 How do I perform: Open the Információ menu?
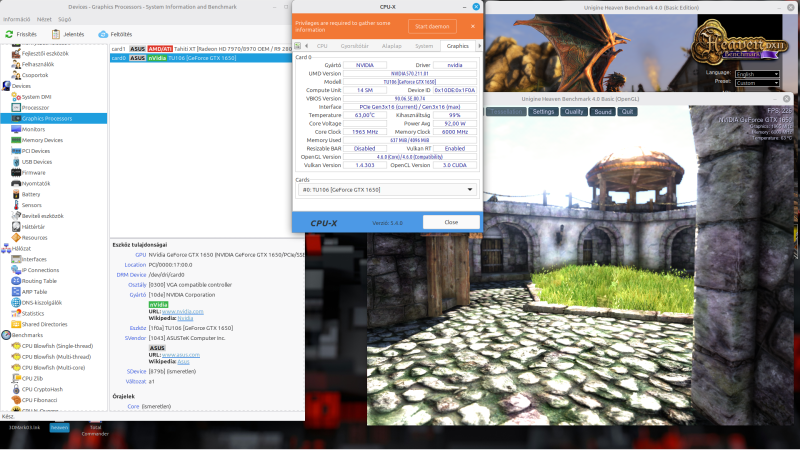coord(17,19)
